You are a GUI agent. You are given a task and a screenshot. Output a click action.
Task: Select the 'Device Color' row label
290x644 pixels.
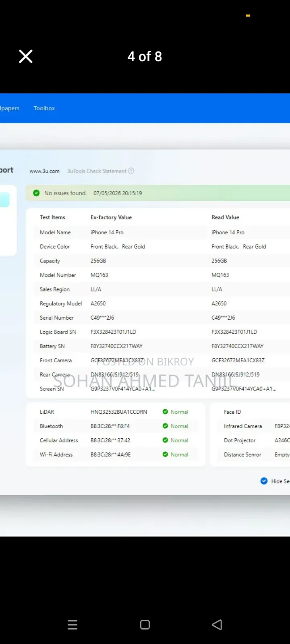click(55, 246)
